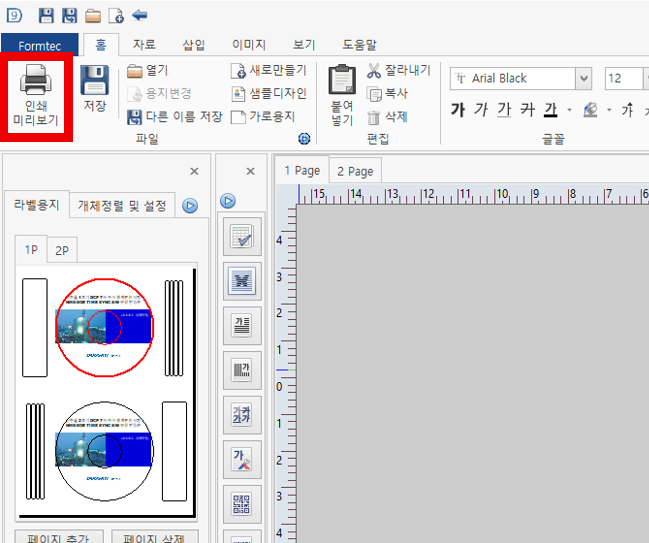The image size is (649, 543).
Task: Select the QR code tool in vertical toolbar
Action: tap(241, 503)
